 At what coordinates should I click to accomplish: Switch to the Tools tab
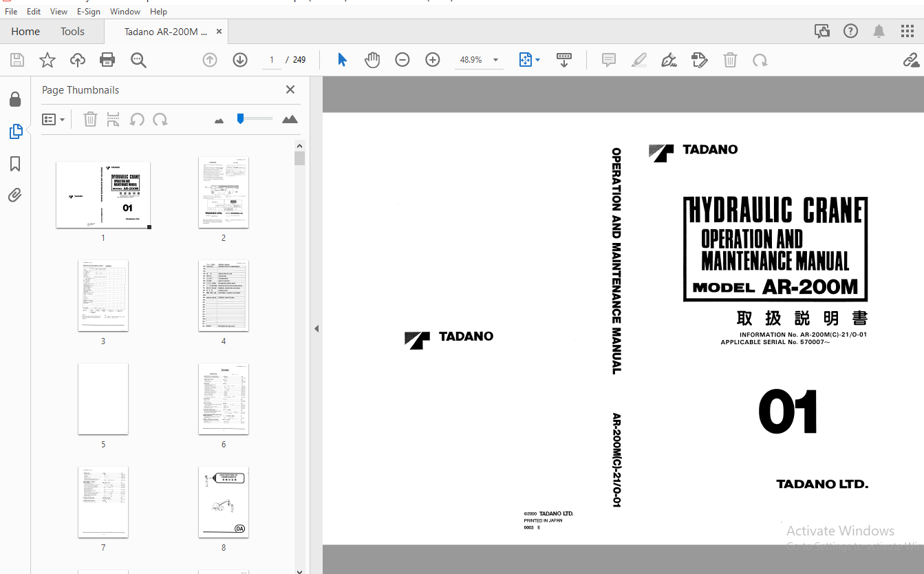pos(72,31)
